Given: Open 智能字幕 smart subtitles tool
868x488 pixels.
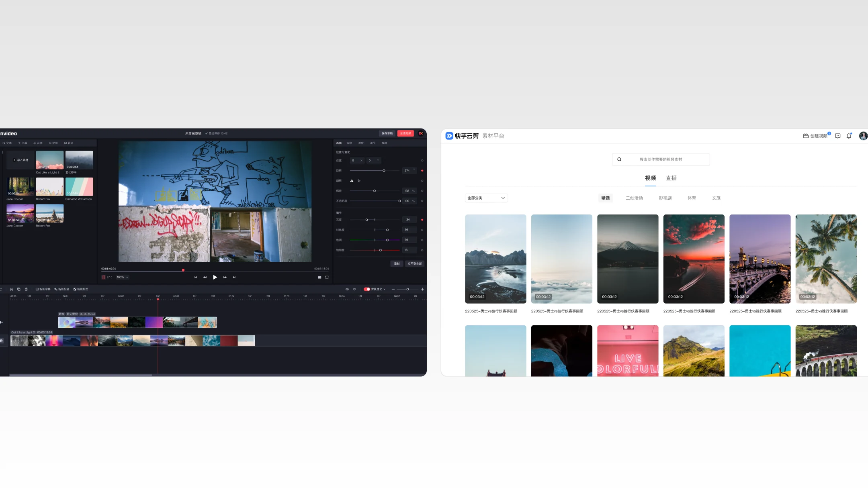Looking at the screenshot, I should (x=43, y=289).
